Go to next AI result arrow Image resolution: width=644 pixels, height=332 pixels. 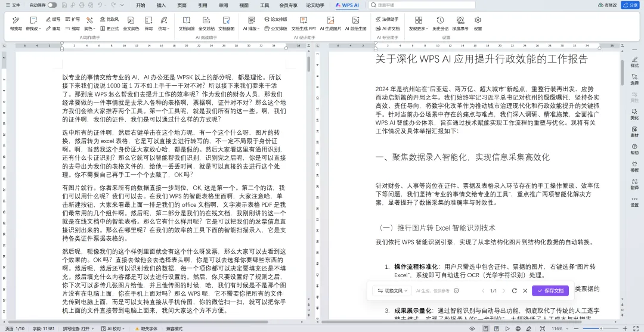[504, 290]
